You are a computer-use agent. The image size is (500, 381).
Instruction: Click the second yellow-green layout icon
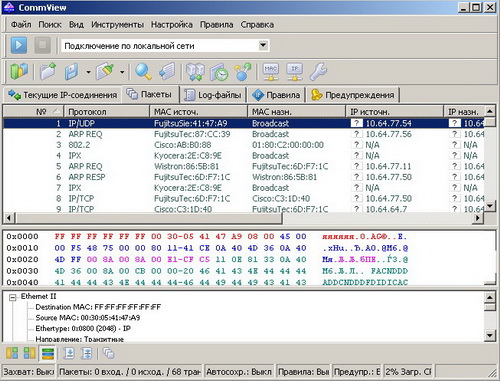click(30, 353)
